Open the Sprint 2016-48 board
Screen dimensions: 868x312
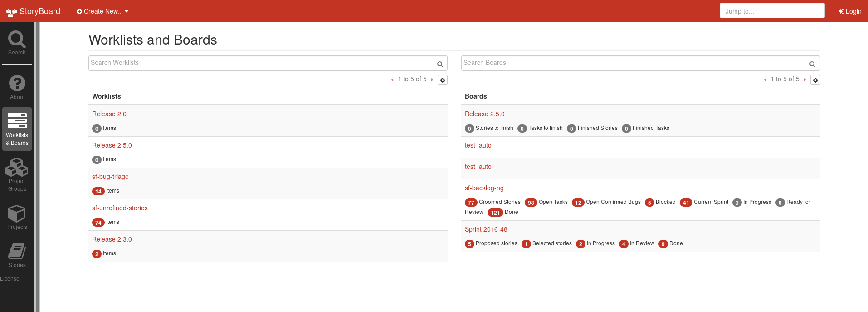(x=486, y=229)
